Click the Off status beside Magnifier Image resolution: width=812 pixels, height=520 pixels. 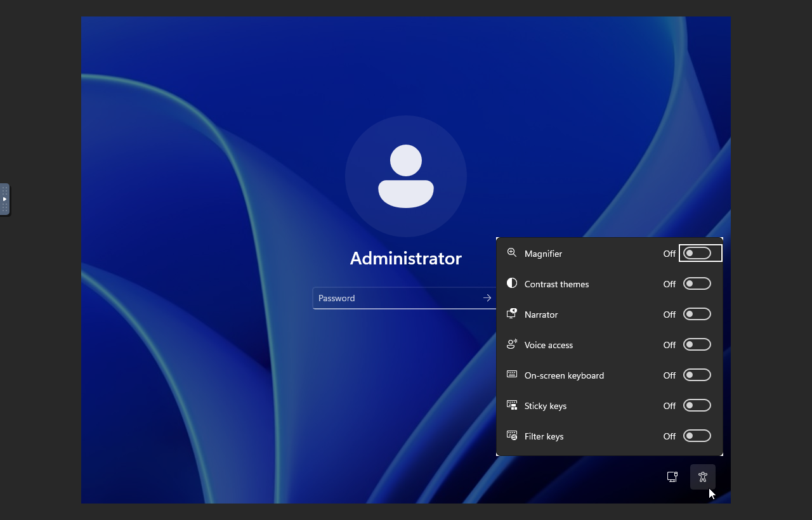tap(669, 254)
